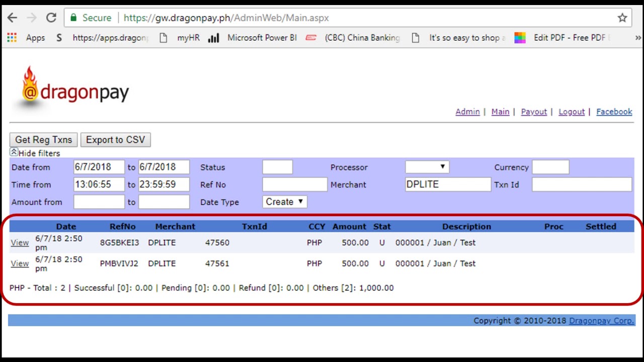Open the It's so easy to shop bookmark
This screenshot has height=362, width=644.
[x=458, y=38]
